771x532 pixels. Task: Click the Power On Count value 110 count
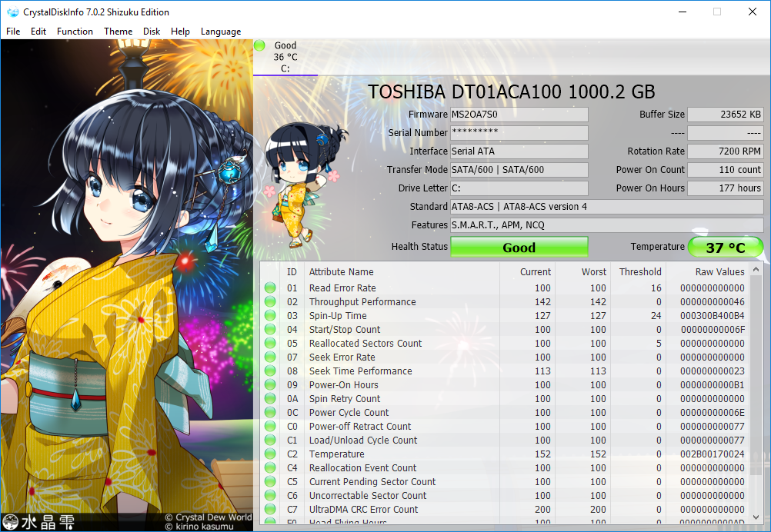pos(726,169)
